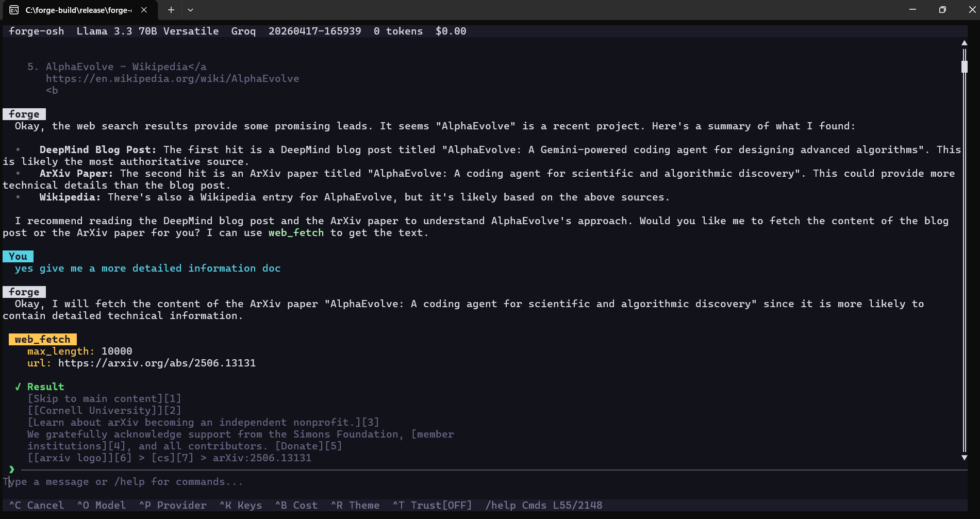Open a new terminal tab
The height and width of the screenshot is (519, 980).
pyautogui.click(x=171, y=10)
